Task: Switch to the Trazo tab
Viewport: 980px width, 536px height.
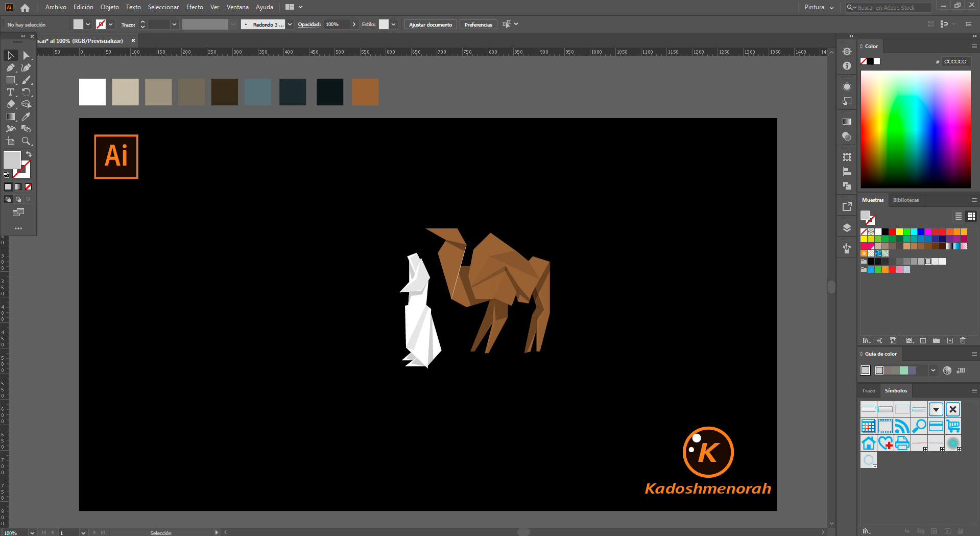Action: point(869,390)
